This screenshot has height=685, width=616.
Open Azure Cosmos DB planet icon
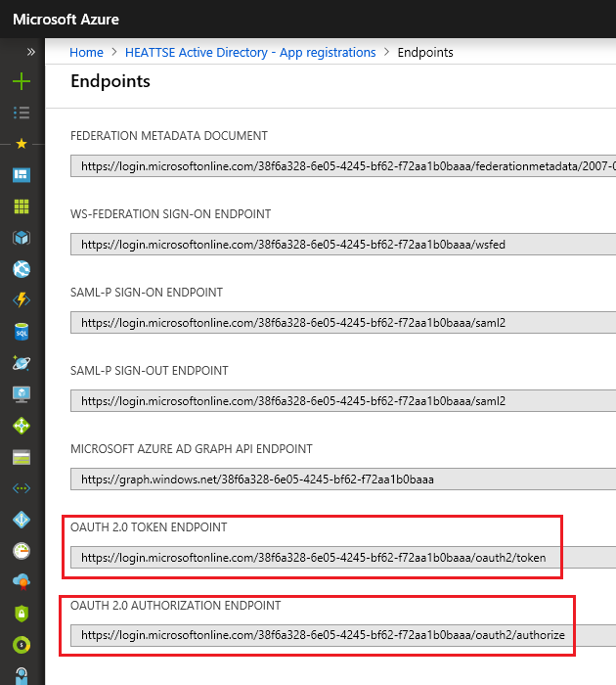21,363
